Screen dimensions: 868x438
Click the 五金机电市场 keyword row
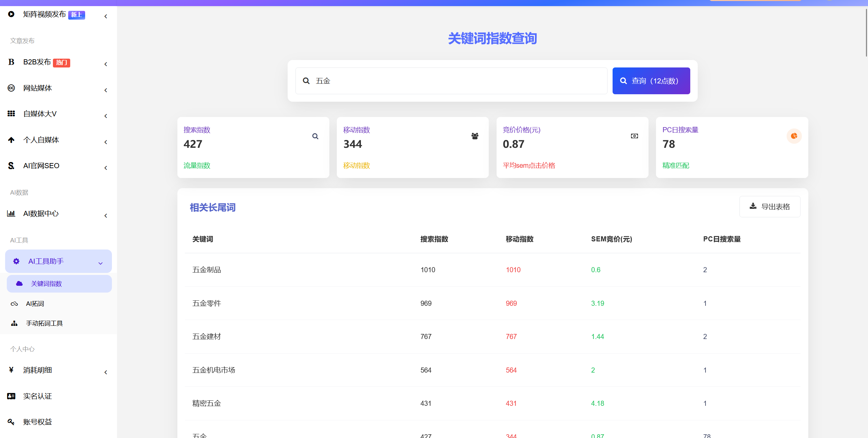tap(493, 370)
